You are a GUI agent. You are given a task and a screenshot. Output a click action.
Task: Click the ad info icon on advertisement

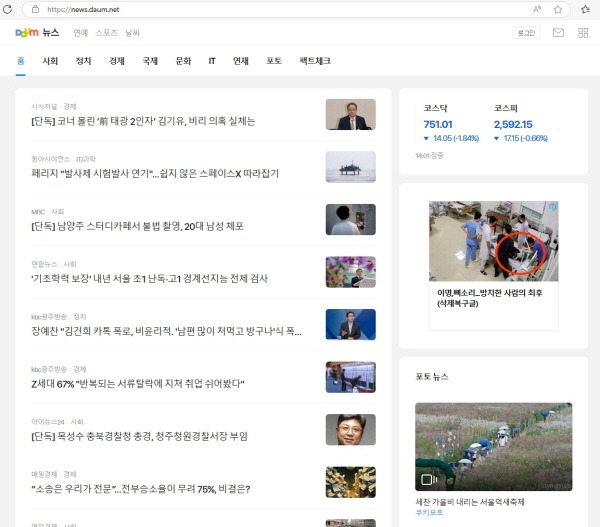[553, 207]
